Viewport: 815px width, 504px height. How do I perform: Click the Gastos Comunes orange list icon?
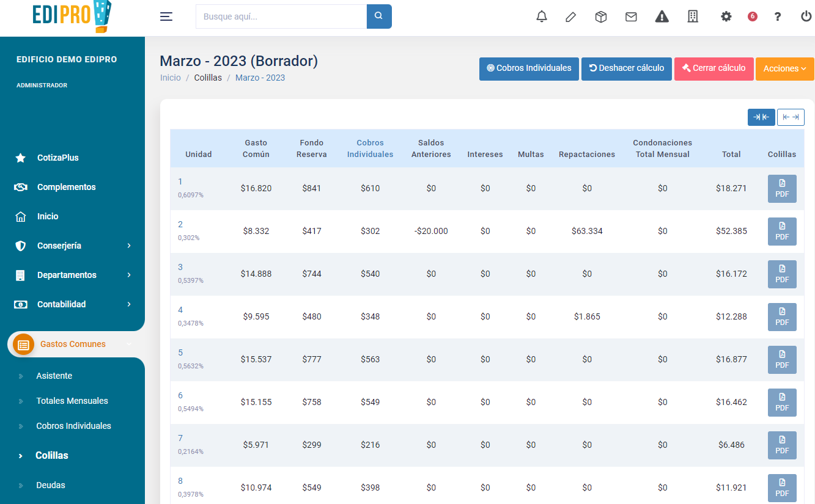pos(23,345)
